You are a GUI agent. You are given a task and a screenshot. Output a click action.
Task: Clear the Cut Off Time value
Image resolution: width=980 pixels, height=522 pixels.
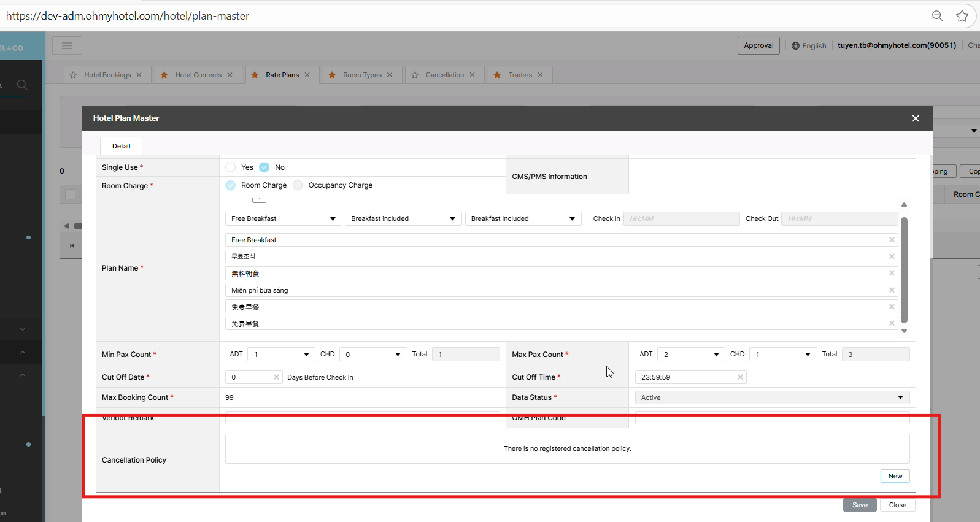pos(740,377)
